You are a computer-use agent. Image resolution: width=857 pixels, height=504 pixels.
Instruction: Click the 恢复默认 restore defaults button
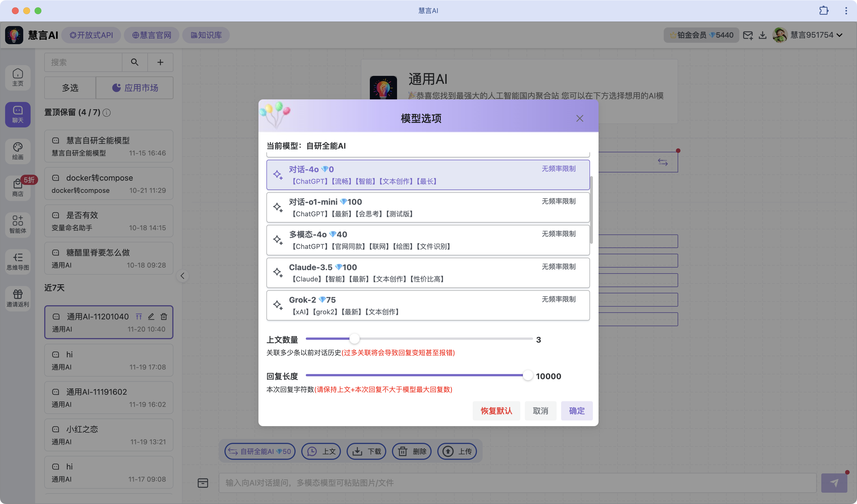pyautogui.click(x=496, y=411)
